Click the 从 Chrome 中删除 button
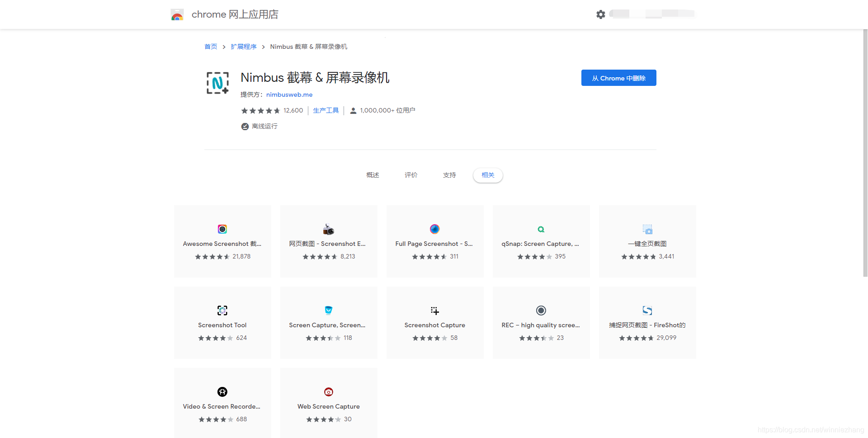Screen dimensions: 868x438 pos(619,78)
